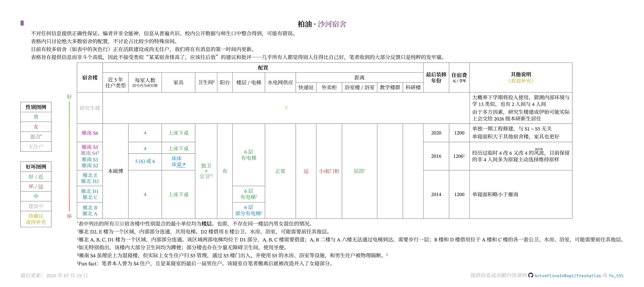Click the yellow (欢迎补充) text
Viewport: 644px width, 287px height.
tap(521, 81)
